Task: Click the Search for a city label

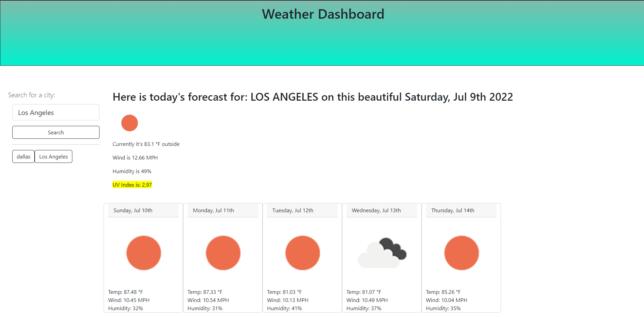Action: pos(32,95)
